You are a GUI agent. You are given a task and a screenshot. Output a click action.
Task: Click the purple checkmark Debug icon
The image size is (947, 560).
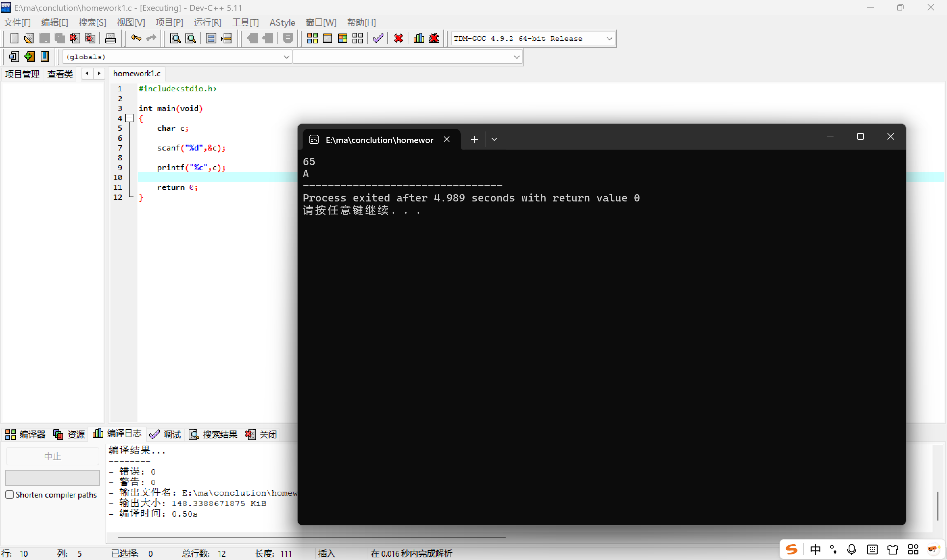(x=378, y=38)
